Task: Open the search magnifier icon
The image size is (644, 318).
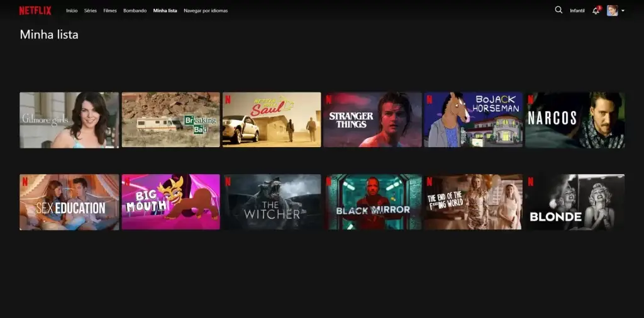Action: pyautogui.click(x=558, y=10)
